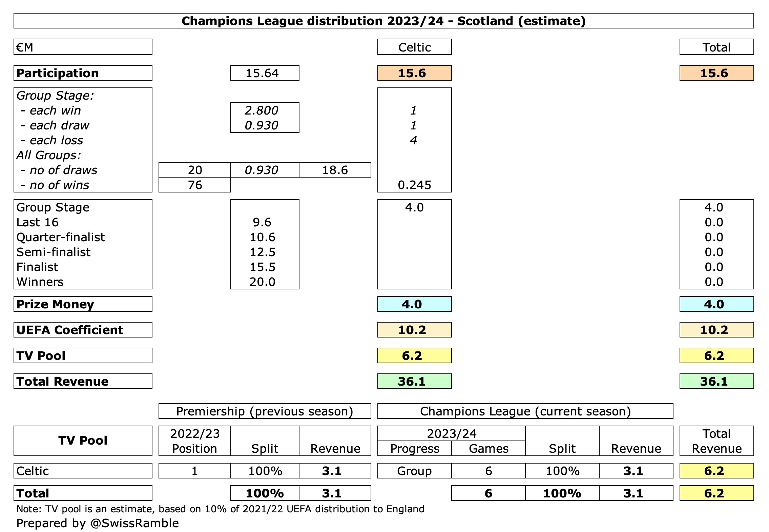Select the 20.0 winners amount
The image size is (769, 532).
tap(263, 282)
